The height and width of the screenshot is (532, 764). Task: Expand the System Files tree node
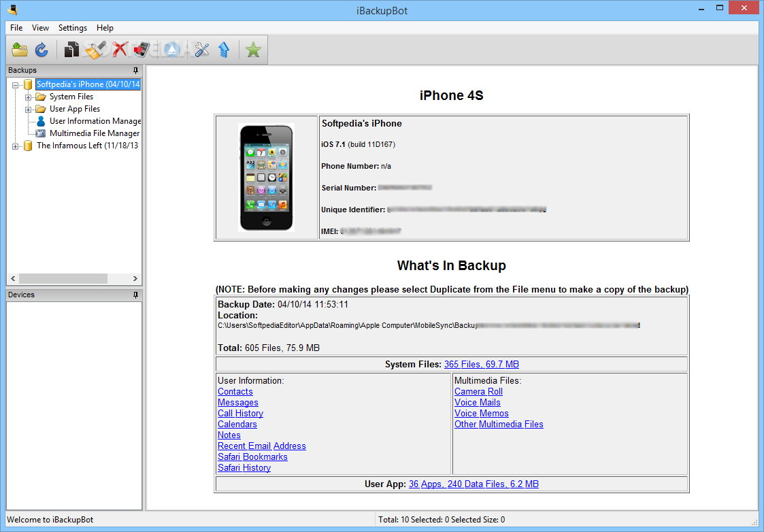29,97
